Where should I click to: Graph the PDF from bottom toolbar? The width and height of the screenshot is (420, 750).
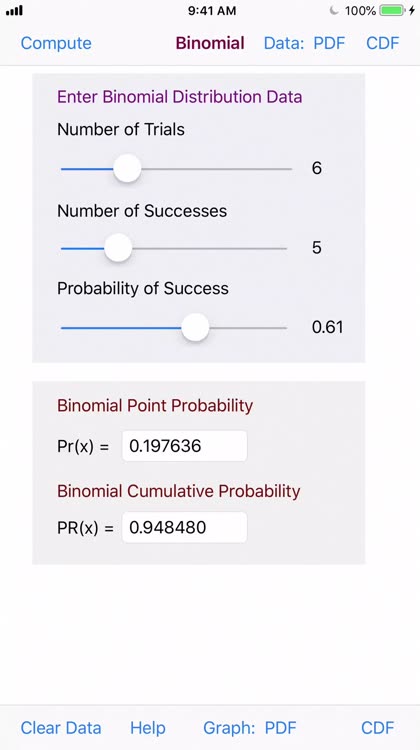tap(280, 728)
